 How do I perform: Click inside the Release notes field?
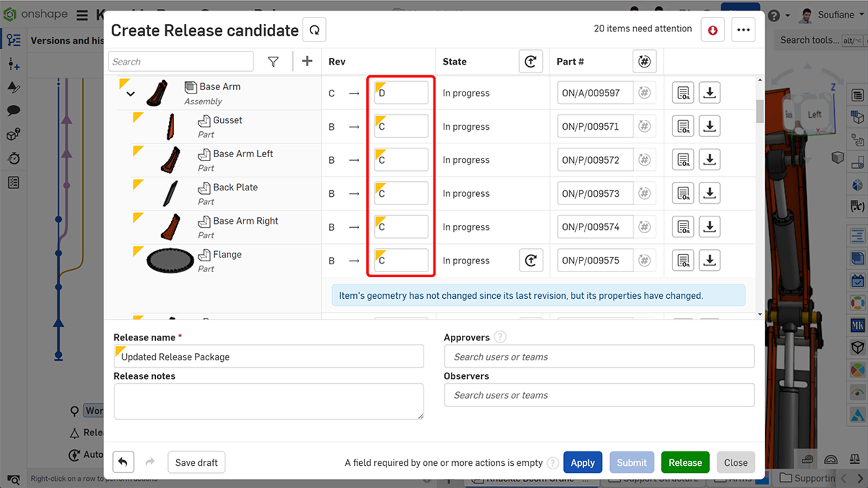pyautogui.click(x=269, y=401)
